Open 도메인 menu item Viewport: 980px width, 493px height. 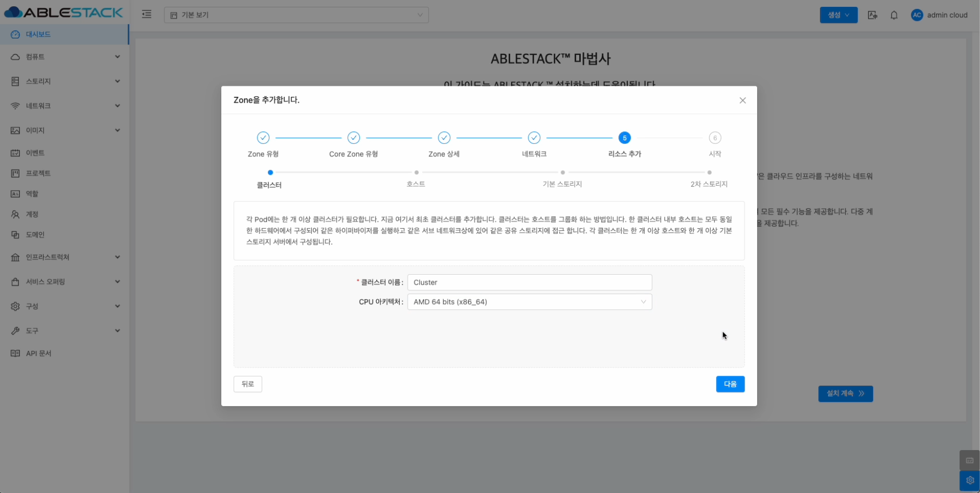pos(64,235)
